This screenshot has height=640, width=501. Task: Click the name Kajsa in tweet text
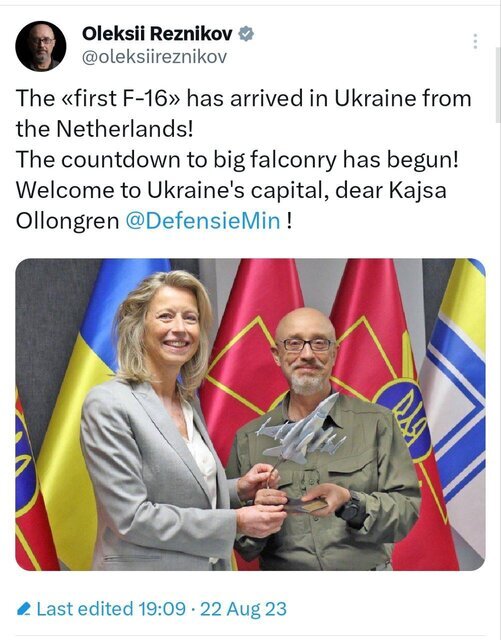(417, 191)
